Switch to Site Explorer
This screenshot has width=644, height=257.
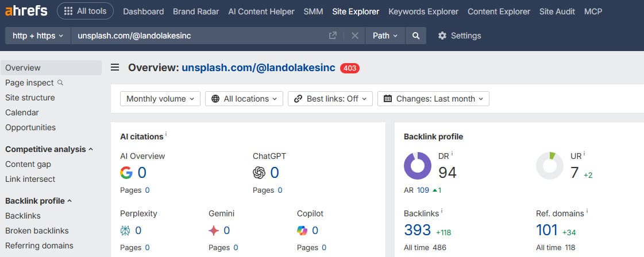pyautogui.click(x=356, y=11)
